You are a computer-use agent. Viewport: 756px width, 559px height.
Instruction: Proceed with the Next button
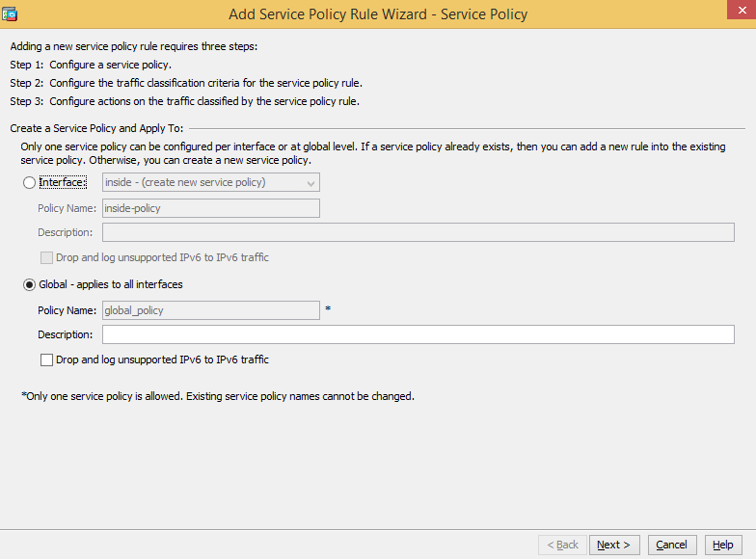click(613, 545)
